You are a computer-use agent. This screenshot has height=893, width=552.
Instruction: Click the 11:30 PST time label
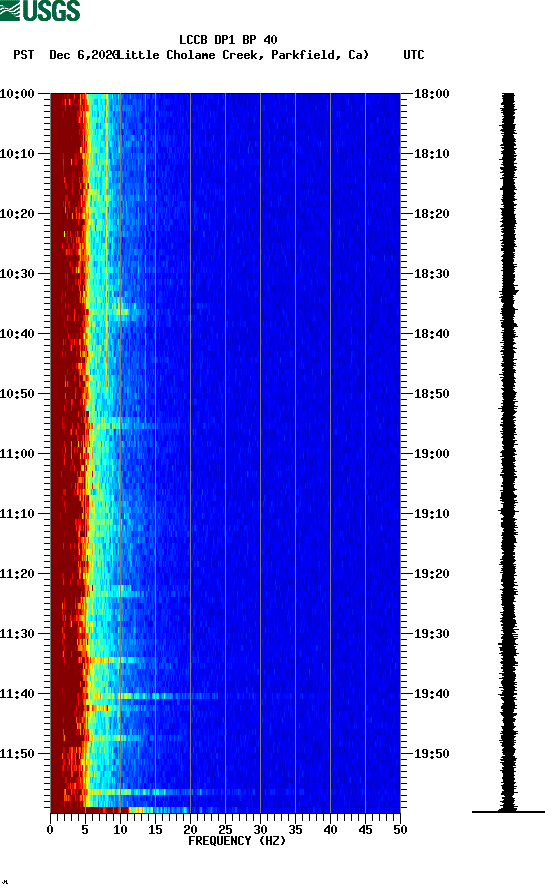[17, 634]
